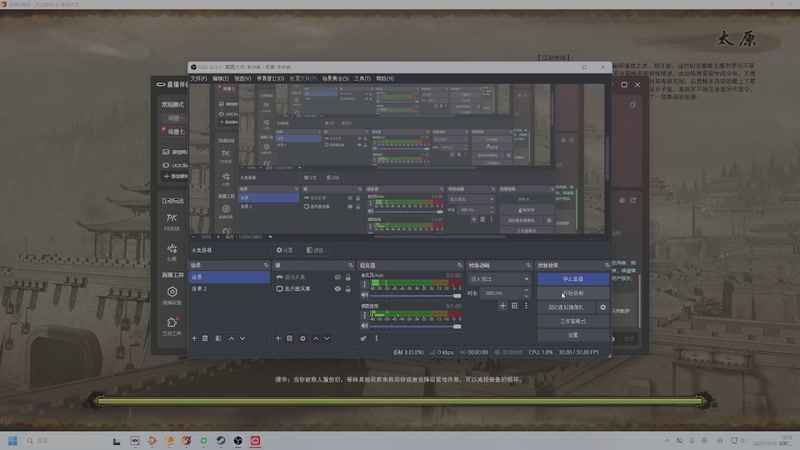
Task: Float the Scenes dock using its pop-out icon
Action: [x=266, y=265]
